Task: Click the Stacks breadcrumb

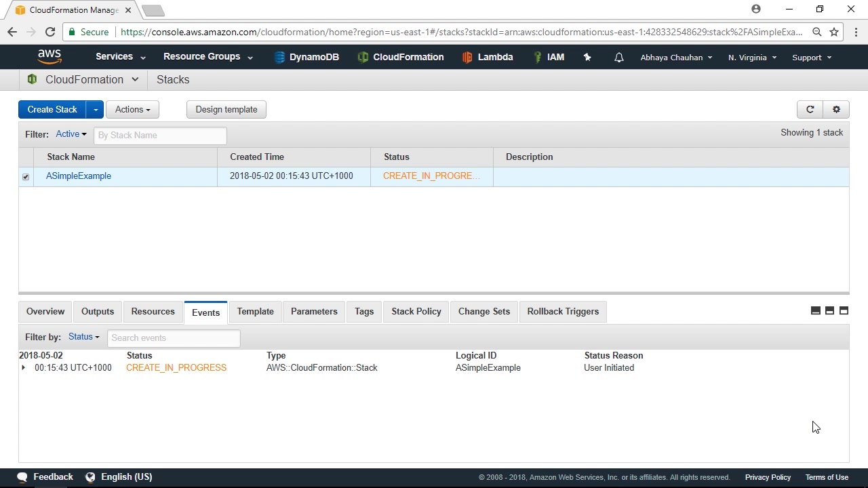Action: pos(173,79)
